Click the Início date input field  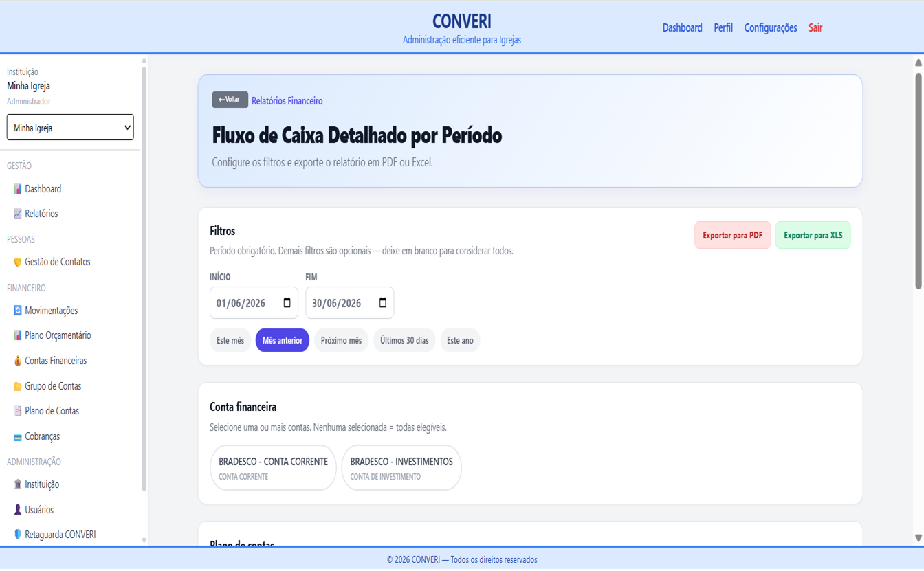[254, 303]
